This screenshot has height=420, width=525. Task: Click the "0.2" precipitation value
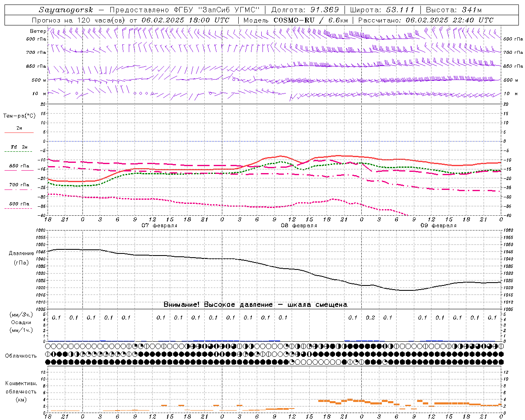coord(370,317)
